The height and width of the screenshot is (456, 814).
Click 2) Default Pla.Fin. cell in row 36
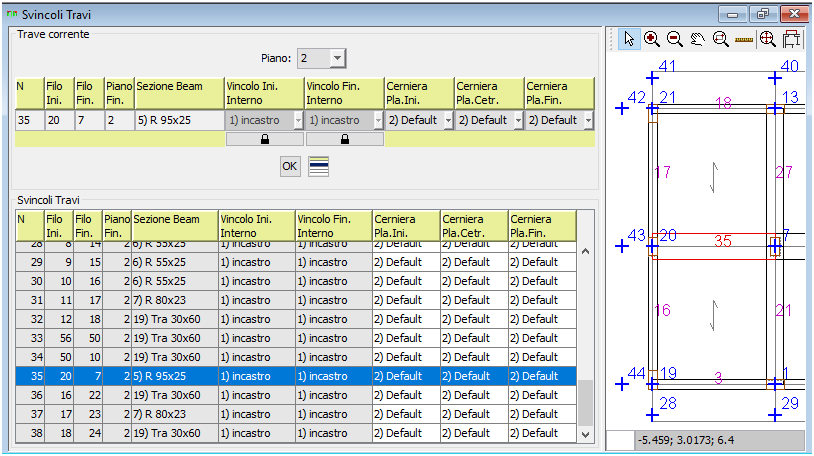(542, 395)
